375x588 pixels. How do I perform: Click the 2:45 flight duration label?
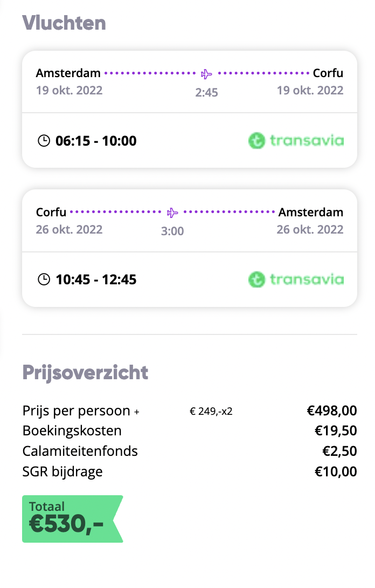click(206, 92)
